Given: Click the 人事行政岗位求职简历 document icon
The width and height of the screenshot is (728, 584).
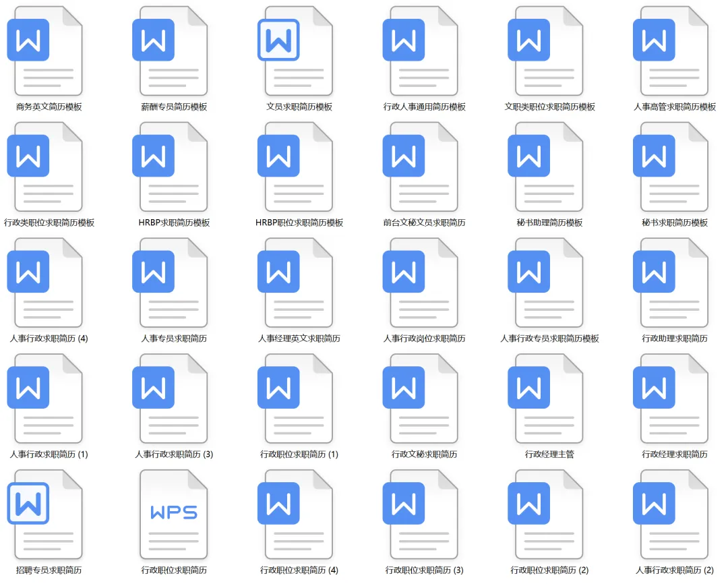Looking at the screenshot, I should (421, 283).
